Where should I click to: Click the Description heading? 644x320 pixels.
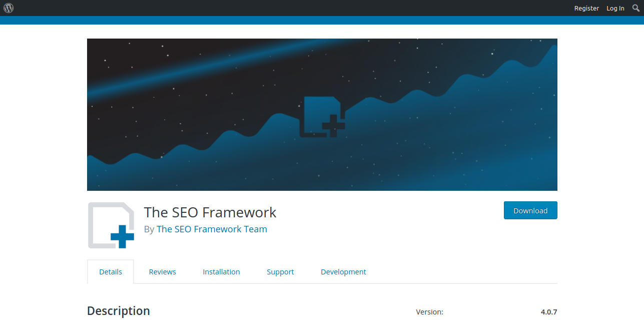pyautogui.click(x=119, y=311)
